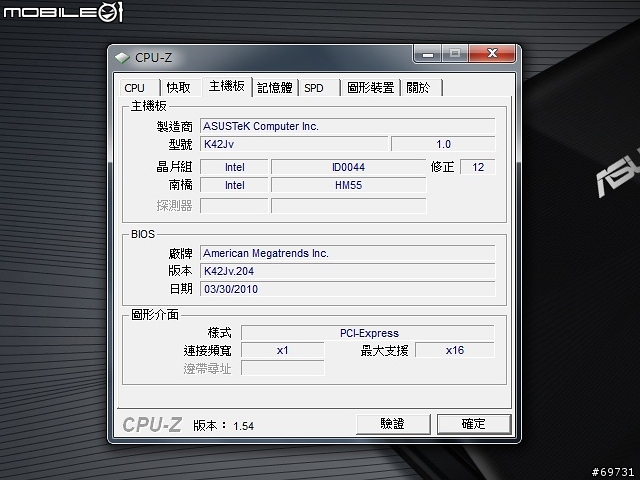Viewport: 640px width, 480px height.
Task: Click the 確定 button
Action: (x=474, y=424)
